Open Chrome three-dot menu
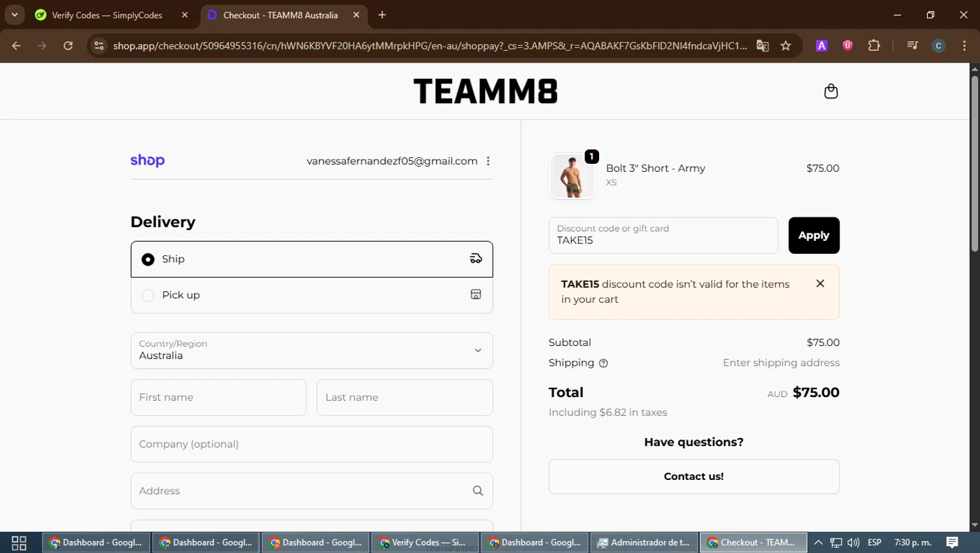The image size is (980, 553). (x=964, y=45)
